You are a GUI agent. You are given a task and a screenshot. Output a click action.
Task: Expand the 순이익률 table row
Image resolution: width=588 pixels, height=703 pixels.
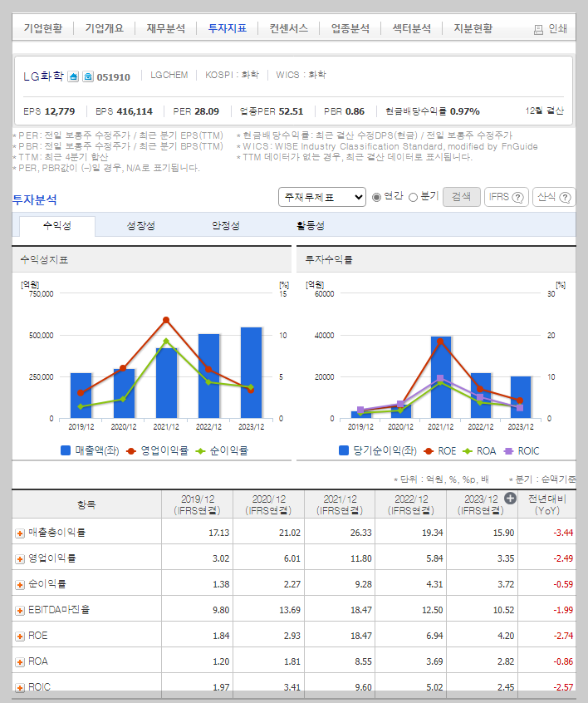coord(20,585)
